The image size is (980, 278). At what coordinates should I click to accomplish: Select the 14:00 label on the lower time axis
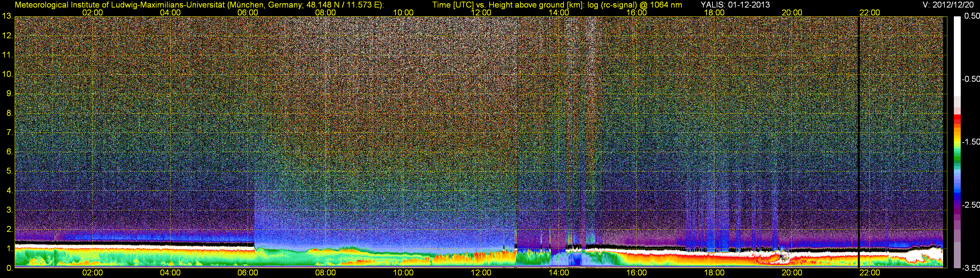[x=559, y=273]
